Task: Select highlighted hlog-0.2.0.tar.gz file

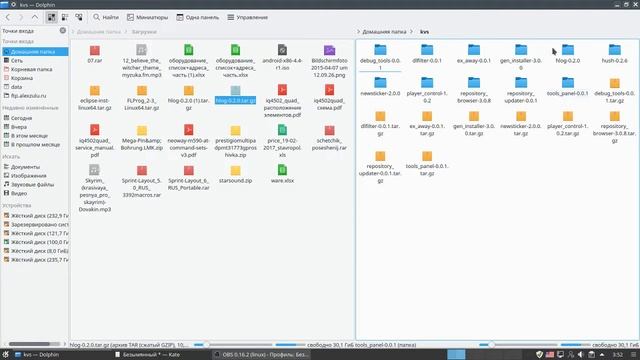Action: pyautogui.click(x=236, y=95)
